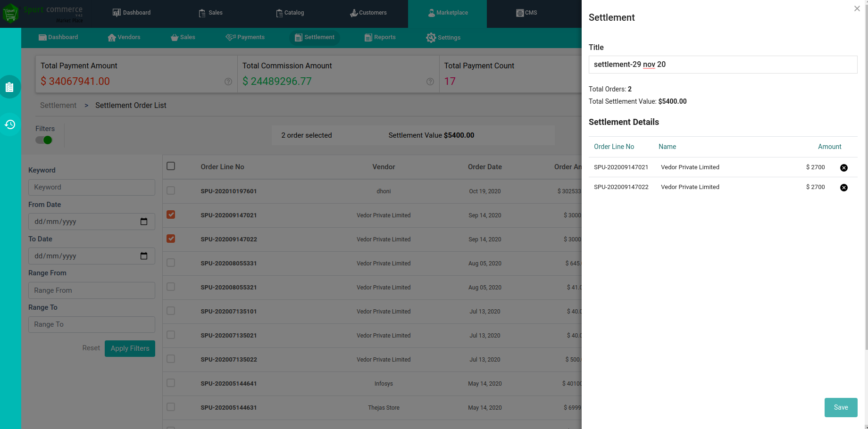This screenshot has height=429, width=868.
Task: Open the Catalog menu
Action: pos(290,13)
